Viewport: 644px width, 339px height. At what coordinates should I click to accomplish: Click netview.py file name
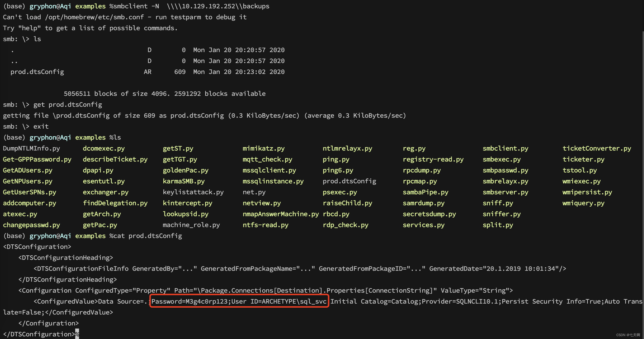tap(262, 203)
